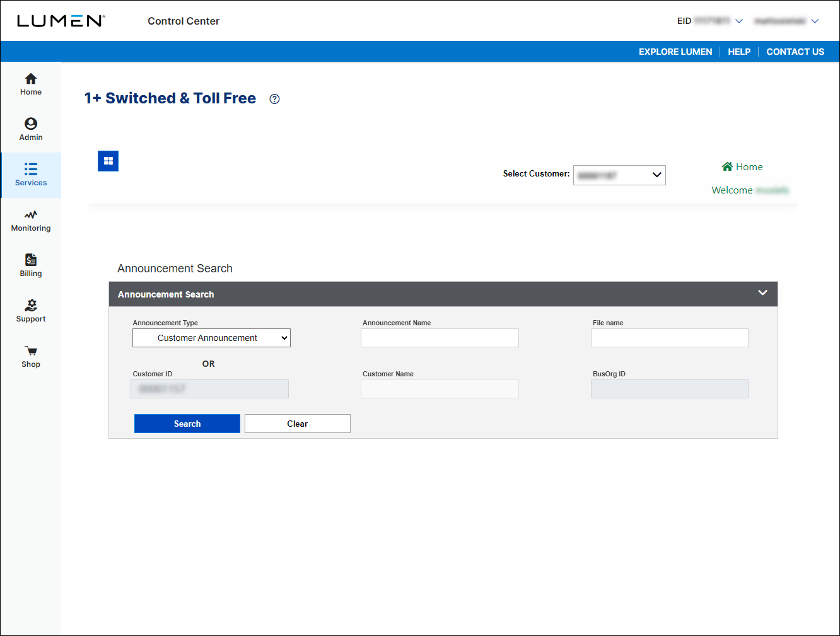Open the Select Customer dropdown
This screenshot has height=636, width=840.
coord(619,175)
